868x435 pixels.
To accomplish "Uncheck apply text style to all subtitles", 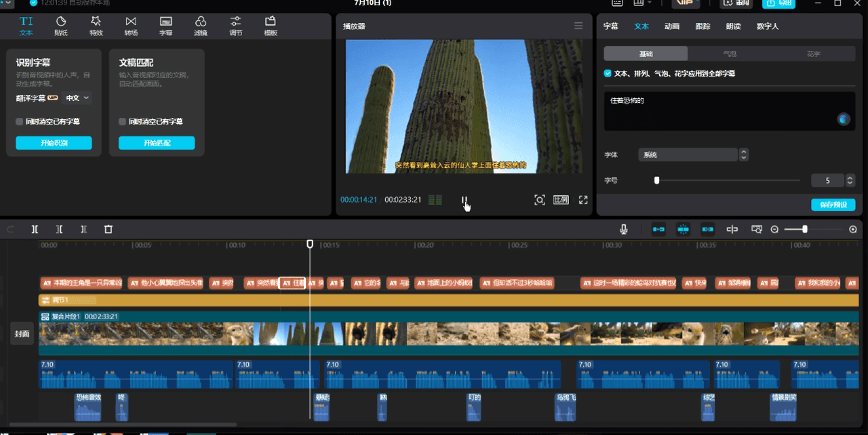I will tap(608, 73).
